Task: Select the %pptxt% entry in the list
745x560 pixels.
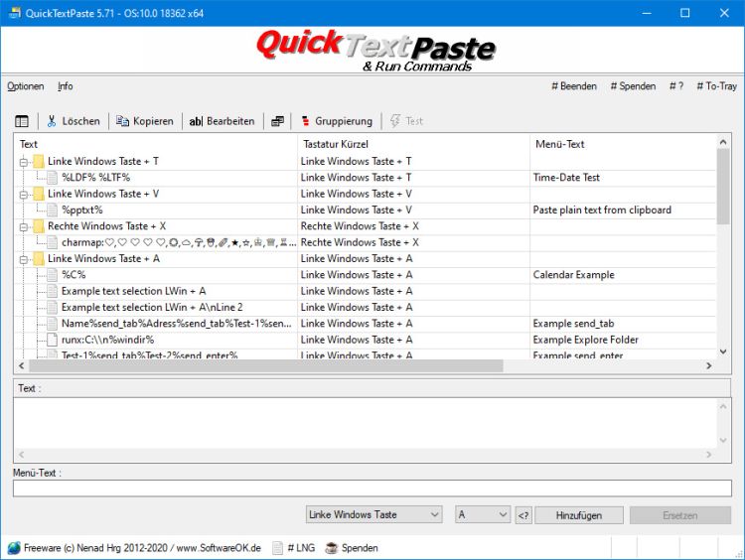Action: coord(82,210)
